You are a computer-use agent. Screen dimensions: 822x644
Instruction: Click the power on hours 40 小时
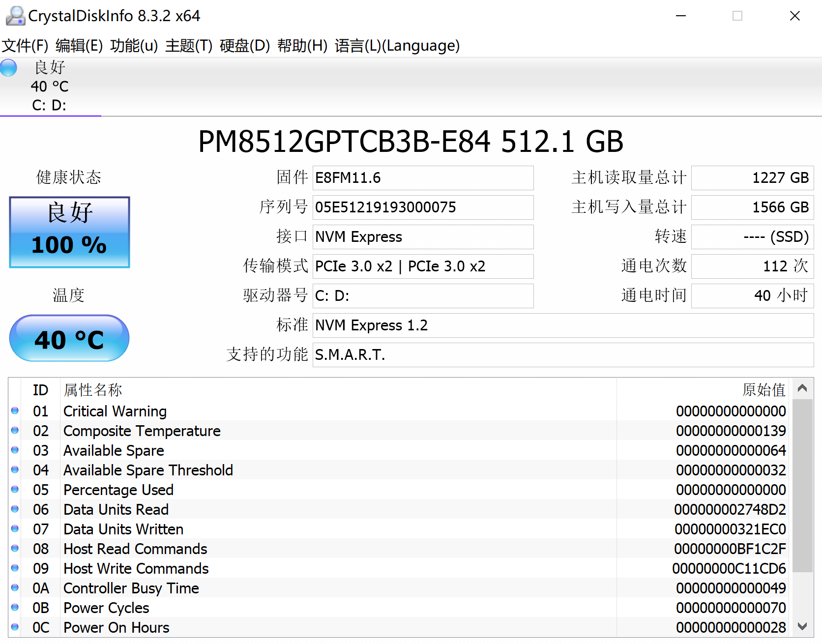(x=752, y=296)
